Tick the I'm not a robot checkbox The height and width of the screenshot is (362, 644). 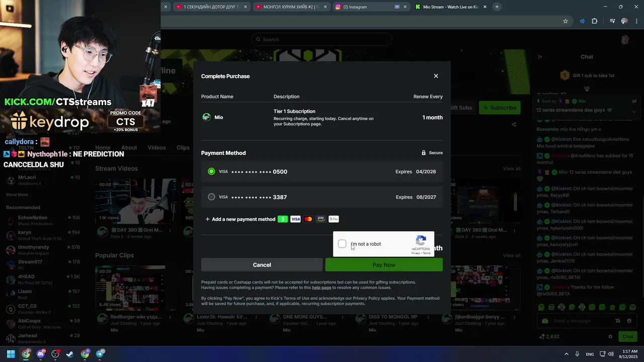[x=342, y=244]
